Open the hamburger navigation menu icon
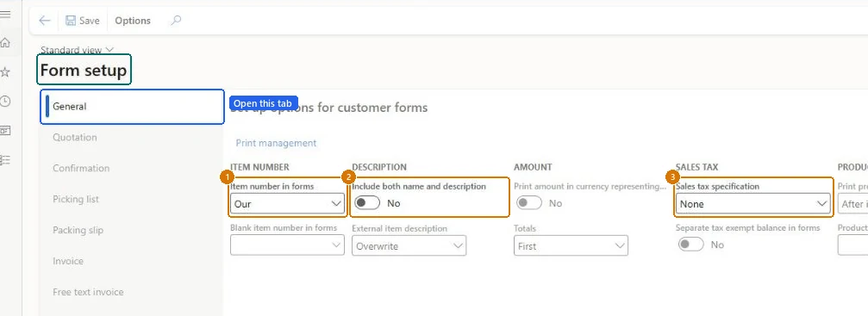The image size is (868, 316). coord(5,14)
